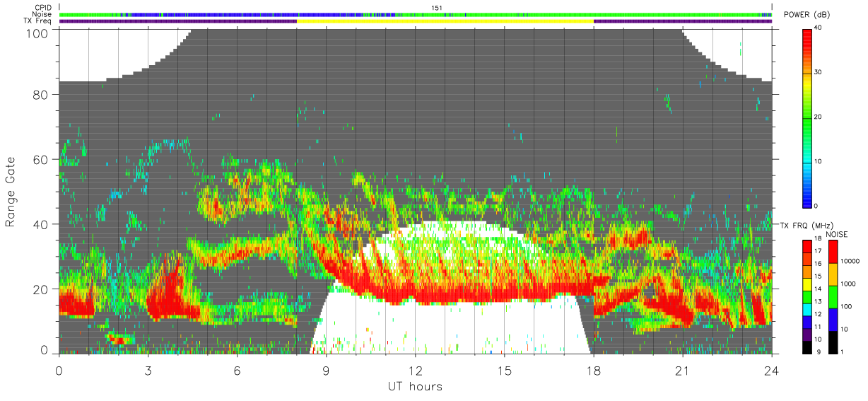Click the 40 tick on Range Gate axis
This screenshot has height=401, width=868.
(x=42, y=224)
